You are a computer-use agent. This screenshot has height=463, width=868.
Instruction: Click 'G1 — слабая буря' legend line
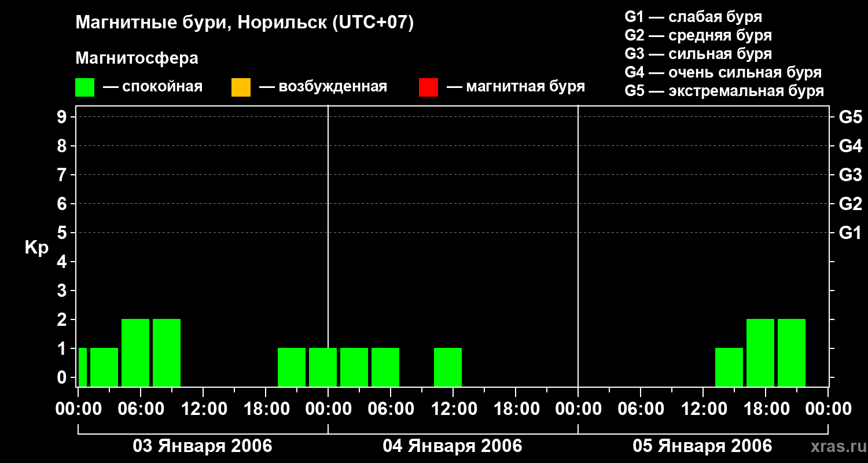click(693, 17)
